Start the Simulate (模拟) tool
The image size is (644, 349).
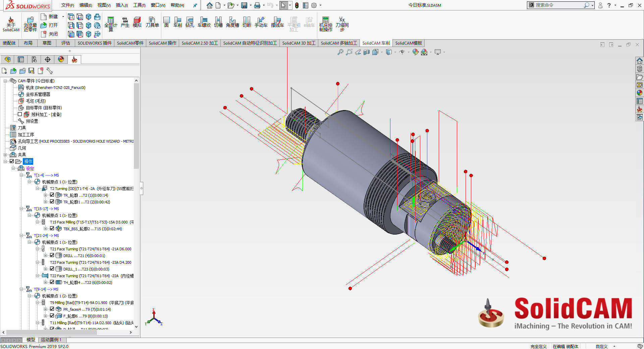click(137, 22)
